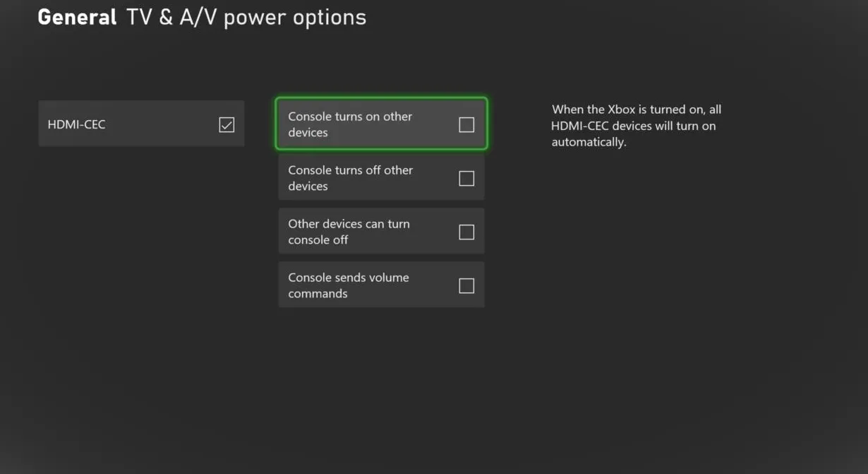Image resolution: width=868 pixels, height=474 pixels.
Task: Click the word Xbox in the description
Action: 622,109
